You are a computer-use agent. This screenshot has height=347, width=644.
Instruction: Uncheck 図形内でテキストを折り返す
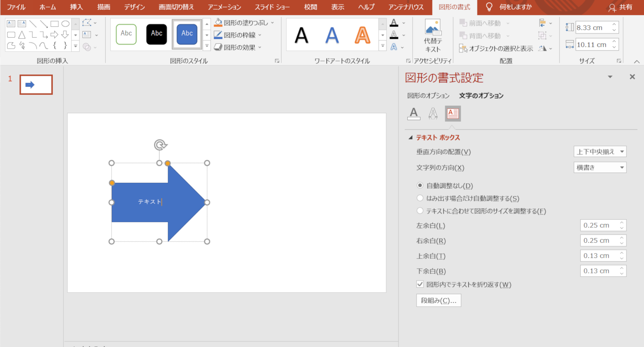tap(420, 284)
